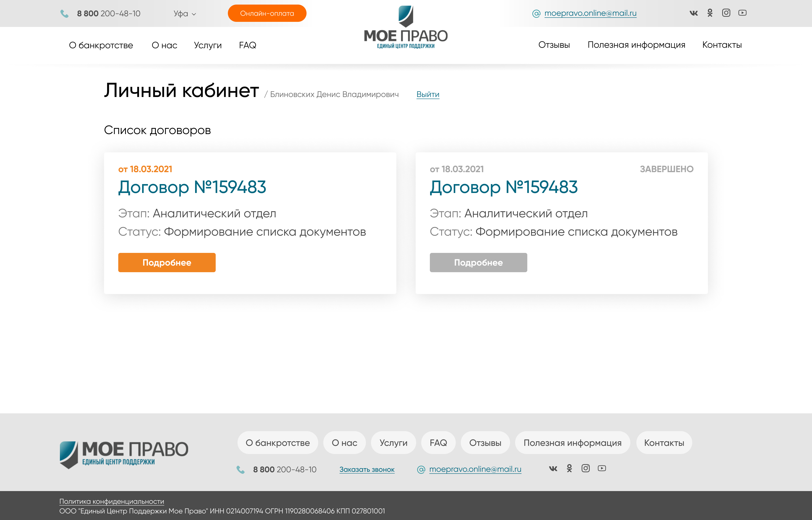Click footer phone number 8 800 200-48-10
Screen dimensions: 812x520
point(285,469)
